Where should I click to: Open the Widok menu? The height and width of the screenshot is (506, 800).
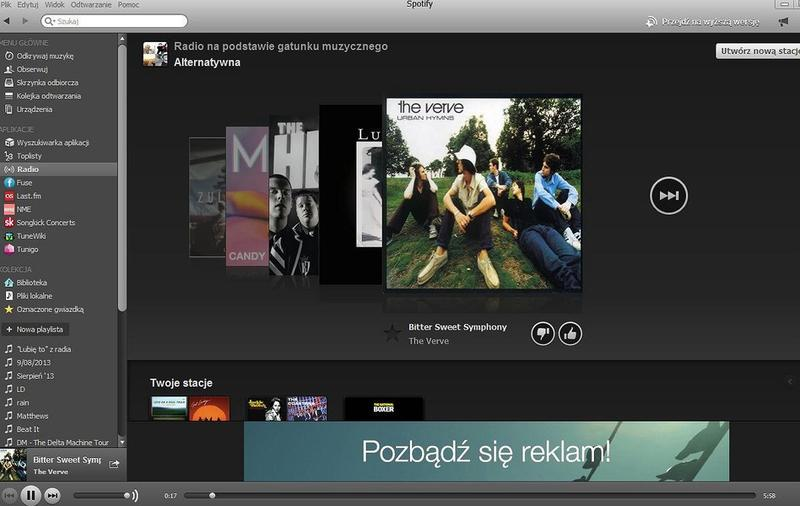click(x=55, y=5)
